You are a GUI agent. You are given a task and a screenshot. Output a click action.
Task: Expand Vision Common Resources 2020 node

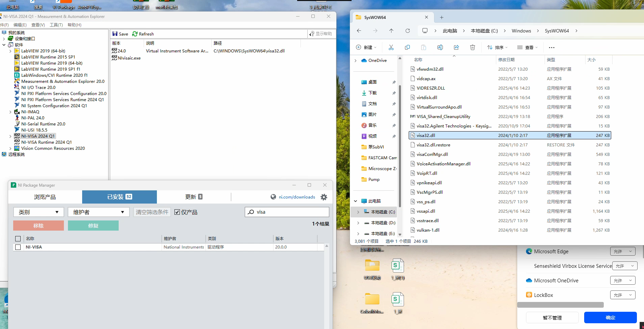10,148
